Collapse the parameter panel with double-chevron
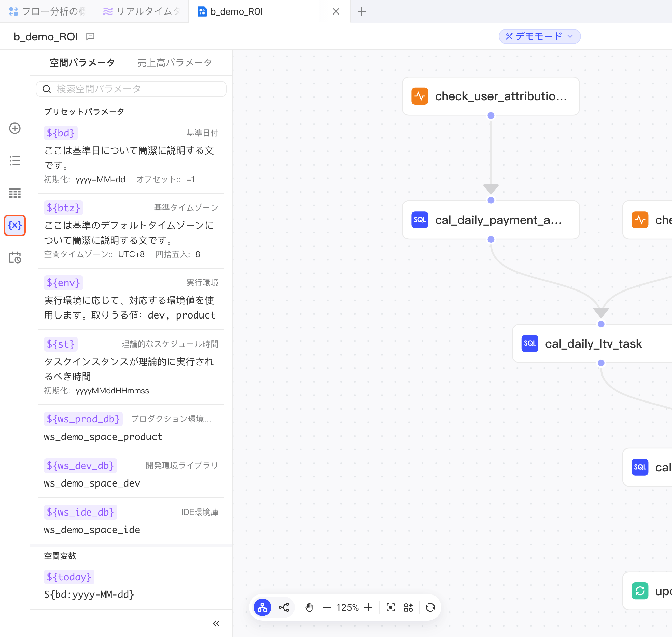672x637 pixels. [x=216, y=624]
